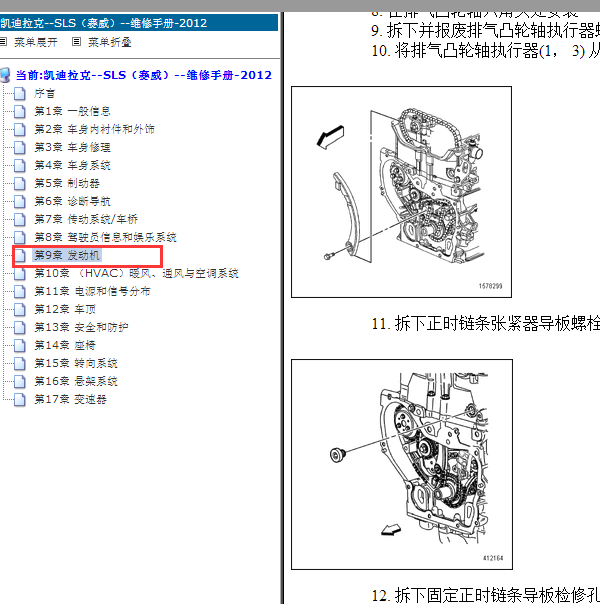Screen dimensions: 600x604
Task: Open 第17章 变速器
Action: tap(70, 399)
